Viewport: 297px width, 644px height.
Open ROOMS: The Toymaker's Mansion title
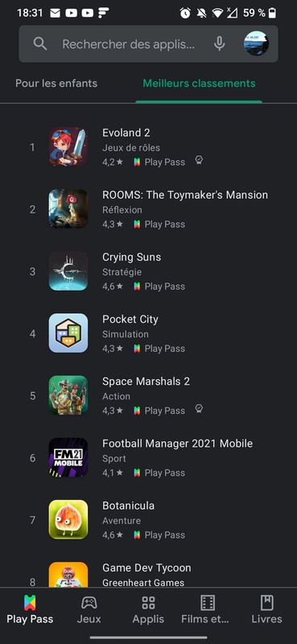point(185,195)
